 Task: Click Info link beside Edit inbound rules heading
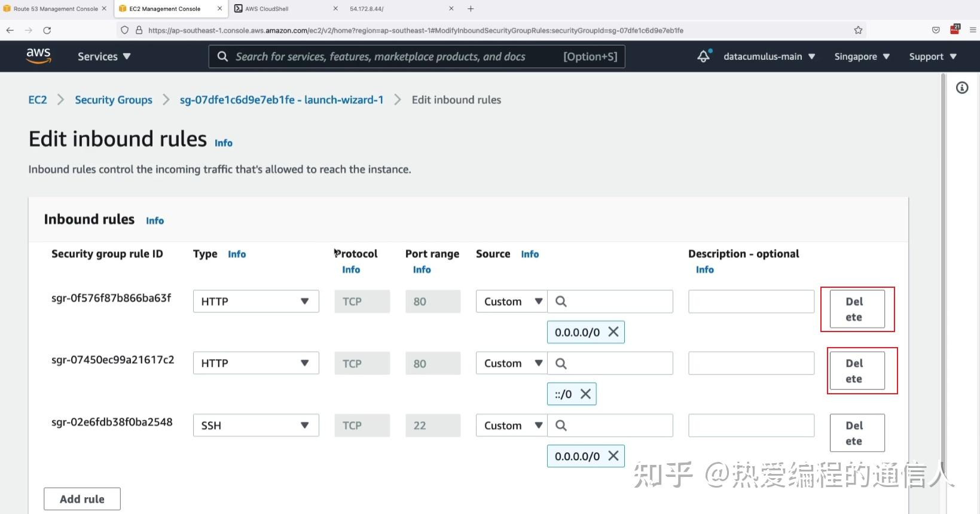(x=224, y=143)
